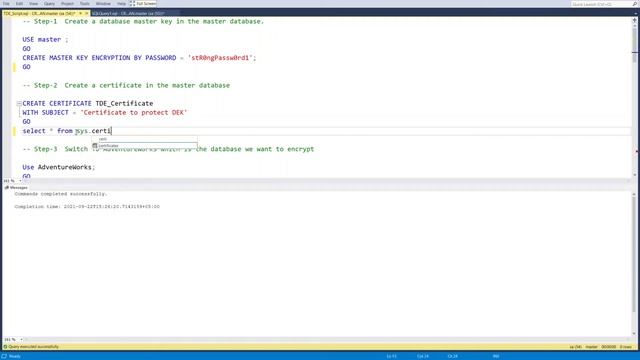Open the Query menu
The width and height of the screenshot is (640, 360).
pyautogui.click(x=49, y=4)
